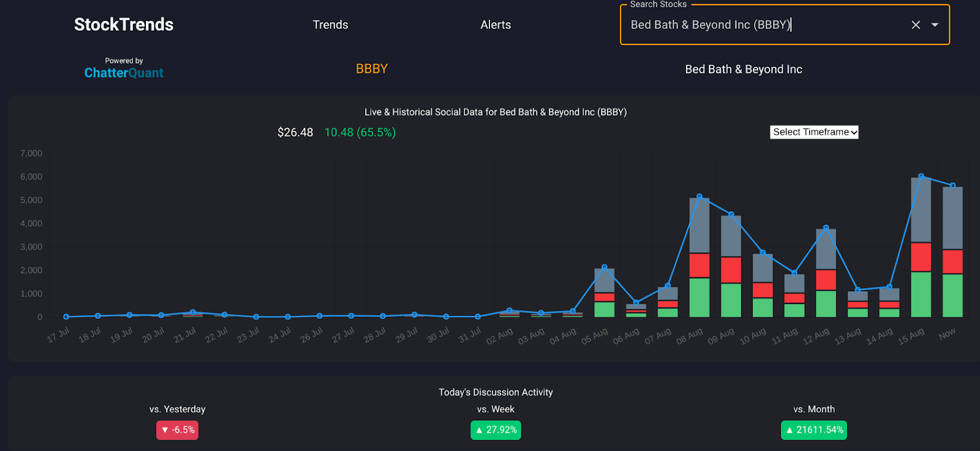This screenshot has height=451, width=980.
Task: Select the line data point for 15 Aug
Action: pos(921,177)
